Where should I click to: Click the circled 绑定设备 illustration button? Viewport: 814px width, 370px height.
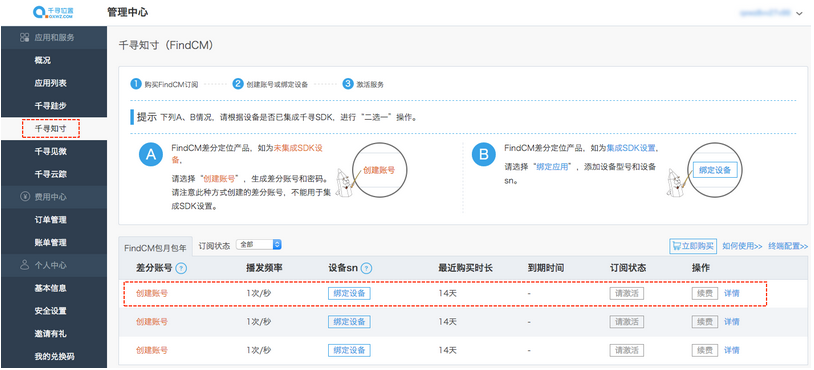[715, 170]
